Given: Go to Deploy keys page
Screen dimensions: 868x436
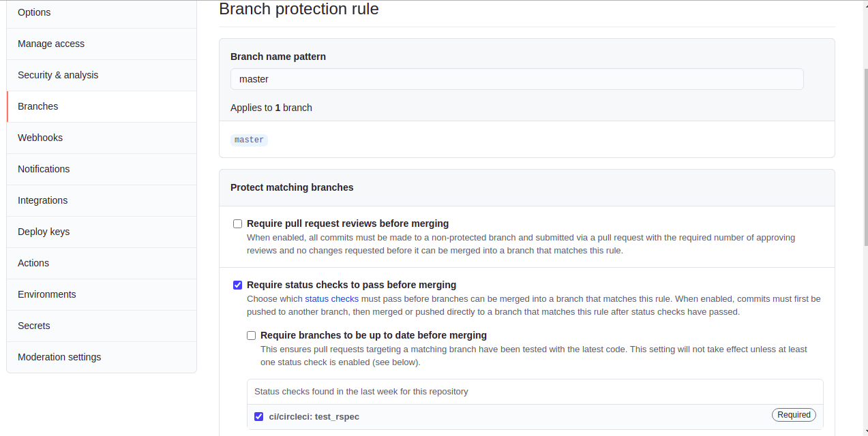Looking at the screenshot, I should (x=44, y=232).
